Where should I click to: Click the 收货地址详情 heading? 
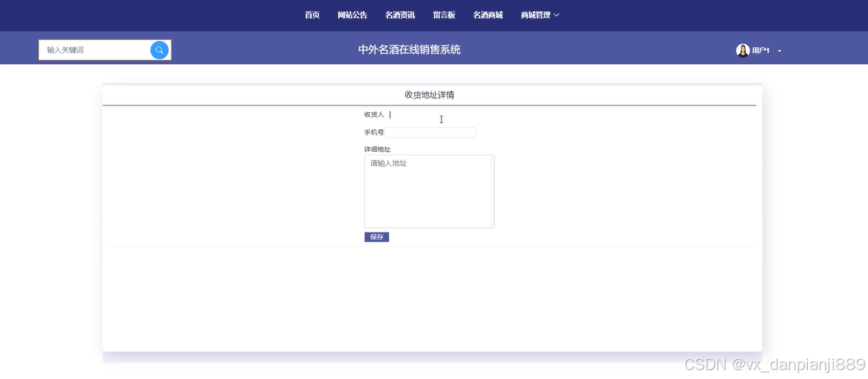[429, 95]
